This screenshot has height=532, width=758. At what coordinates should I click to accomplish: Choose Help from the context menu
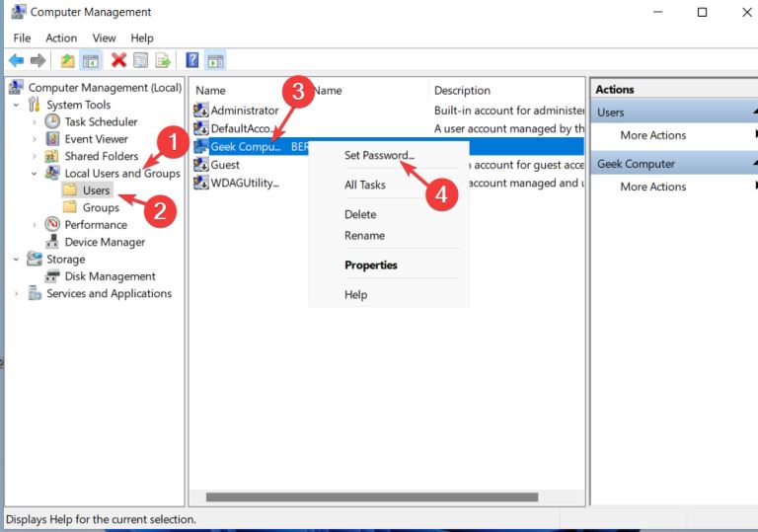tap(355, 294)
